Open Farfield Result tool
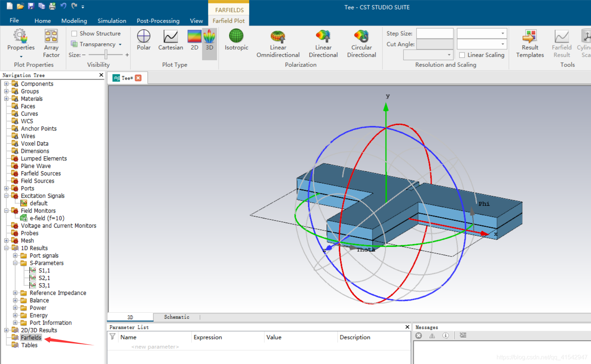591x364 pixels. pos(562,44)
